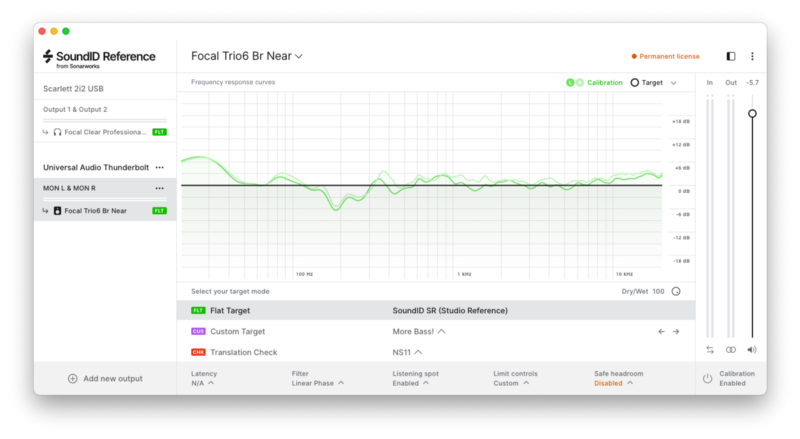Expand the Filter Linear Phase options
The image size is (800, 439).
[x=318, y=379]
